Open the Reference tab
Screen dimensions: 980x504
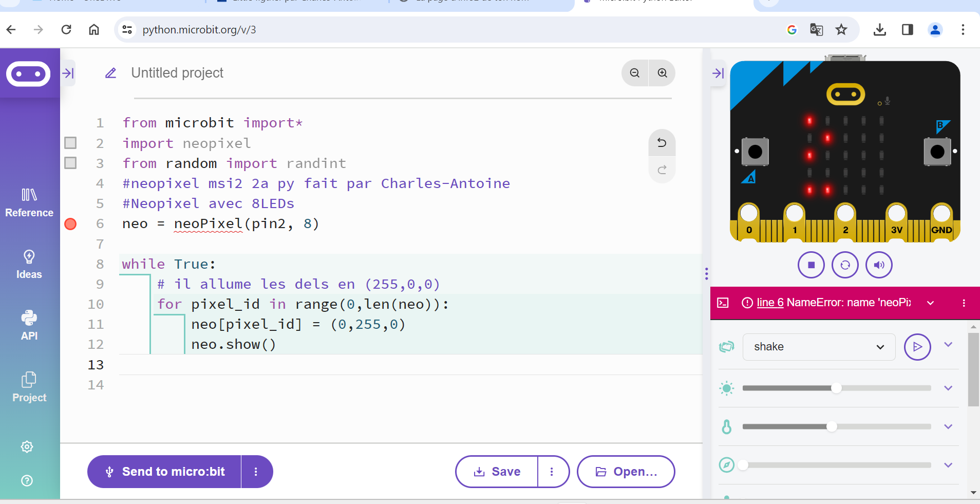click(29, 203)
